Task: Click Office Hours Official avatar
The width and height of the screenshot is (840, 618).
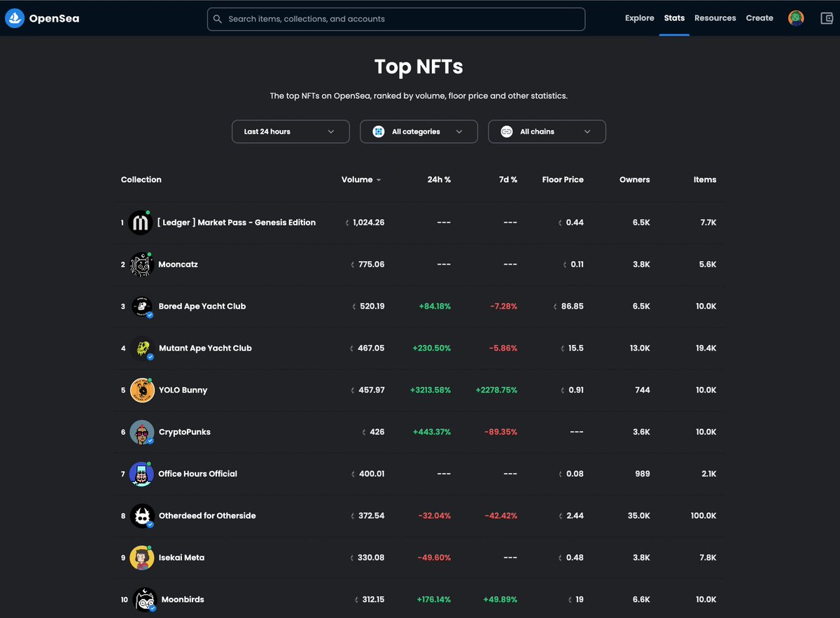Action: (141, 475)
